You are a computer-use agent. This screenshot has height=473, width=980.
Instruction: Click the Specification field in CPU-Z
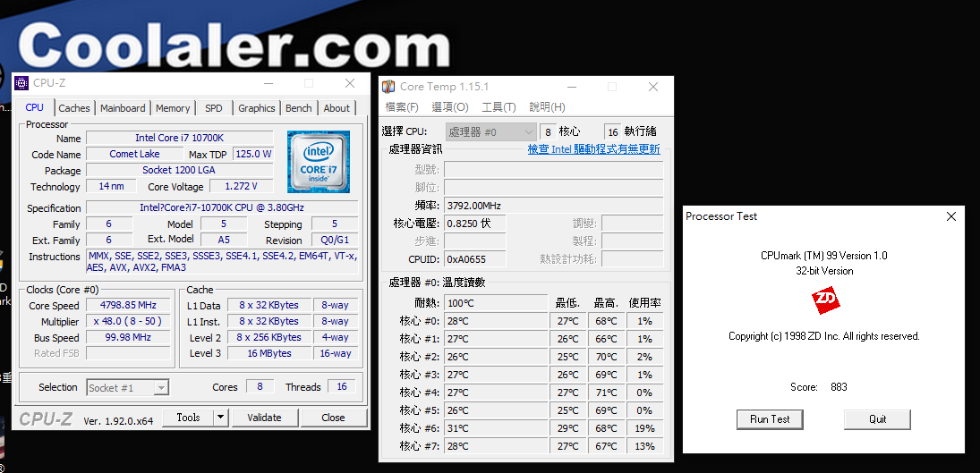click(222, 207)
